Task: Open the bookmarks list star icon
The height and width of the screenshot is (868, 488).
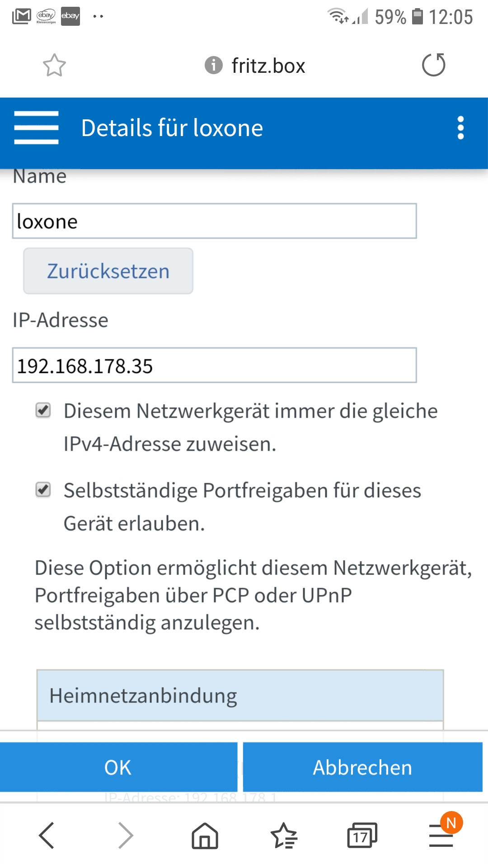Action: (284, 835)
